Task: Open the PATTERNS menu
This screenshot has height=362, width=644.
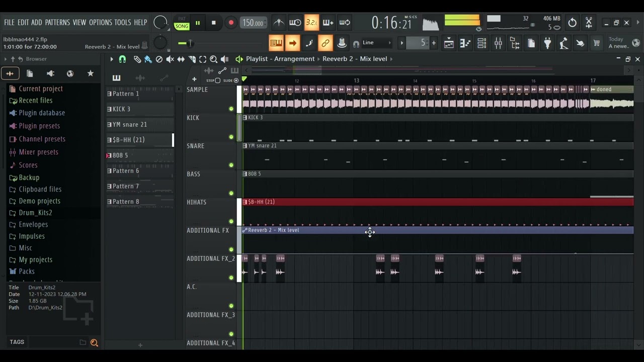Action: pos(57,23)
